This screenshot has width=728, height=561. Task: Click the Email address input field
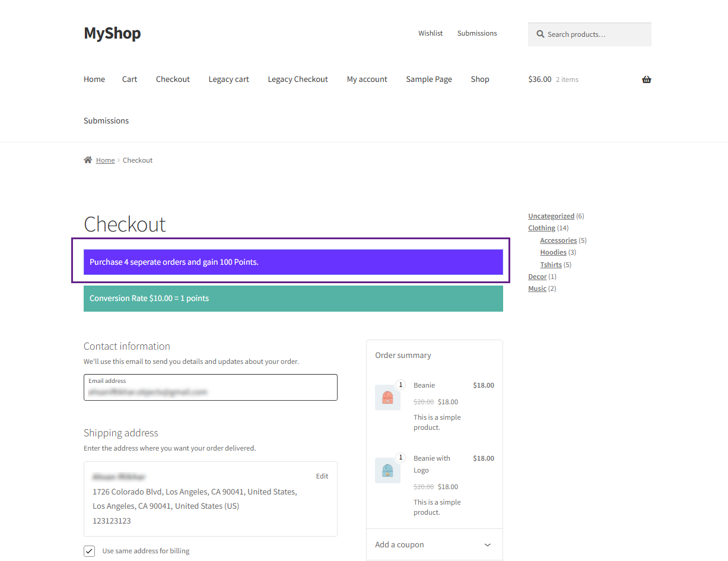210,392
